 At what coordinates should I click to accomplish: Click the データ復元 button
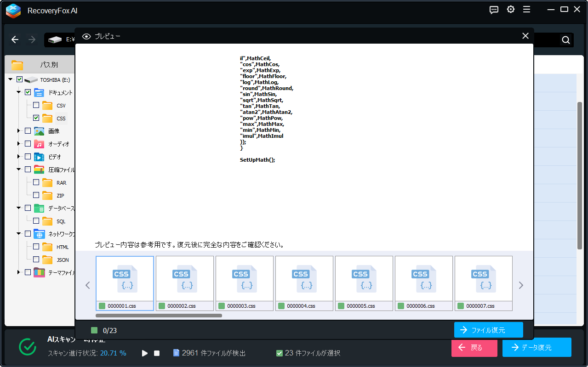point(537,347)
